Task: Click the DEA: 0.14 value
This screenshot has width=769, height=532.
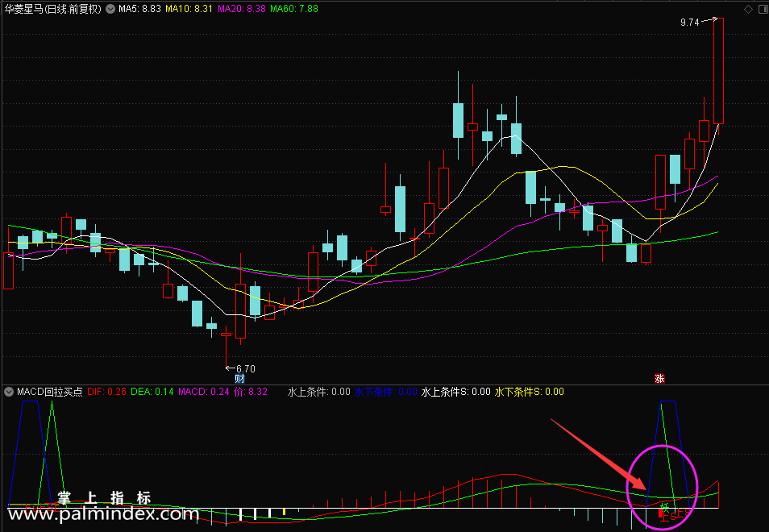Action: 152,392
